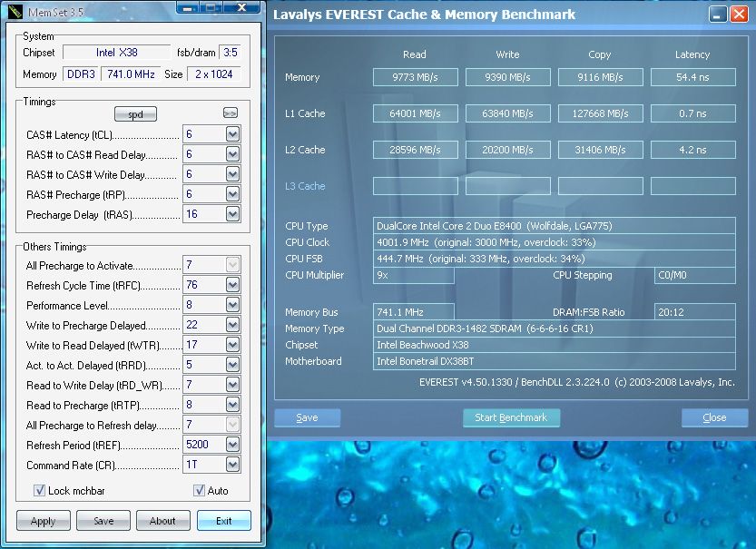Image resolution: width=756 pixels, height=549 pixels.
Task: Click L2 Cache Read value 28596 MB/s
Action: 415,150
